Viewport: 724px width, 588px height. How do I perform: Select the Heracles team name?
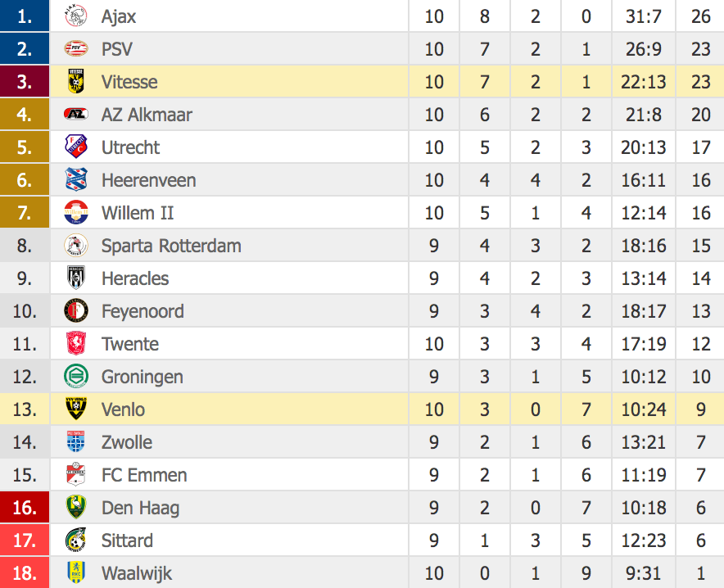point(135,278)
